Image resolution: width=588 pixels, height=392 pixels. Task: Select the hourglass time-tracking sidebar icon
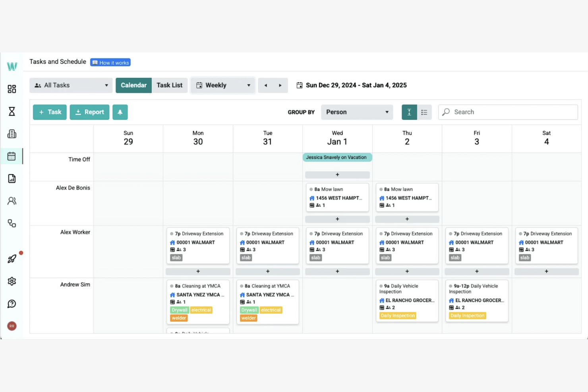point(12,112)
